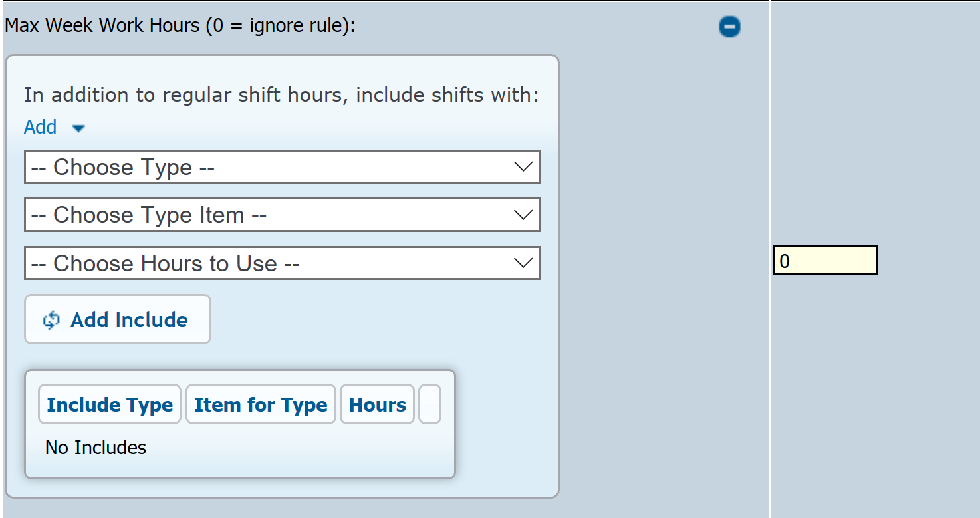Click the blue Add link

(41, 127)
